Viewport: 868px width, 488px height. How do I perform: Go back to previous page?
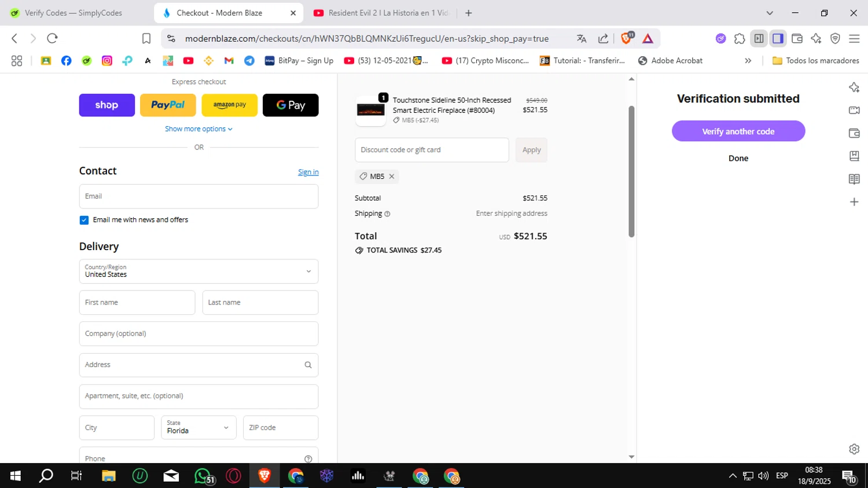(14, 38)
